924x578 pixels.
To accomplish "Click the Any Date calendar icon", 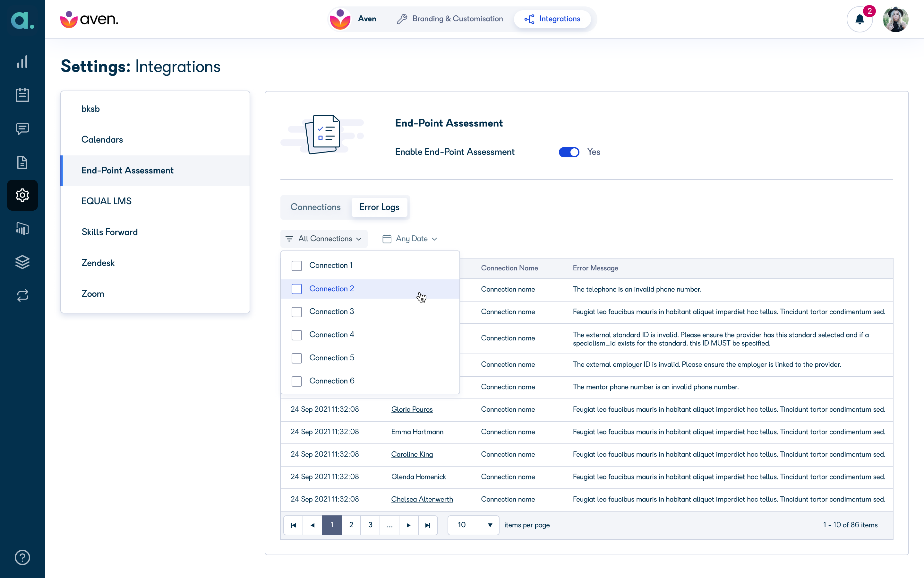I will point(387,239).
